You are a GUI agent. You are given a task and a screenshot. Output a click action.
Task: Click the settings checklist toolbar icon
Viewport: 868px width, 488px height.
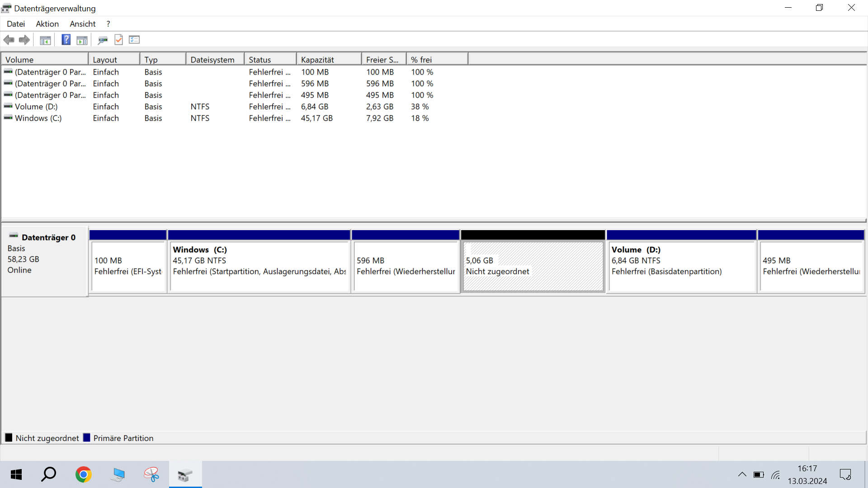[134, 40]
